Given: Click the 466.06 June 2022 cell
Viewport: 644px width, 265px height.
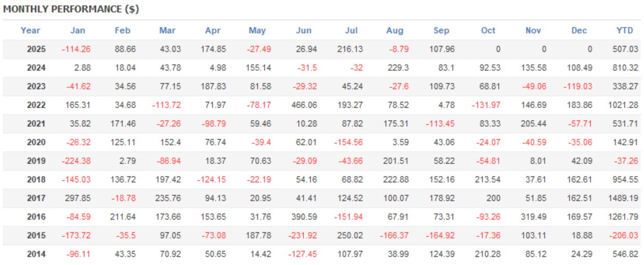Looking at the screenshot, I should [305, 105].
